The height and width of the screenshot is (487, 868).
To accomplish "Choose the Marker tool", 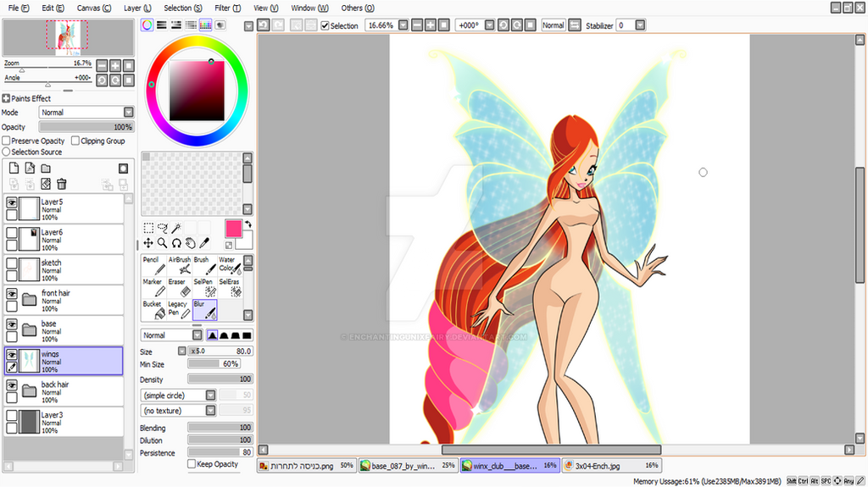I will [154, 288].
